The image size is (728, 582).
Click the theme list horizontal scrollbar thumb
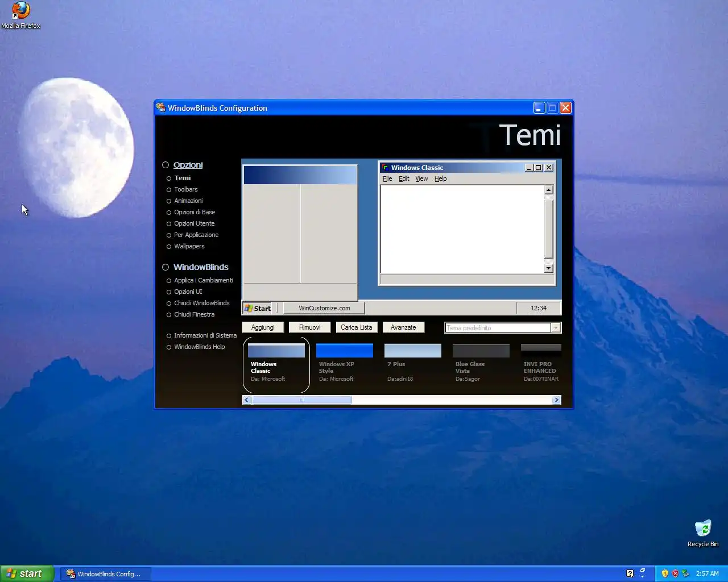coord(302,400)
